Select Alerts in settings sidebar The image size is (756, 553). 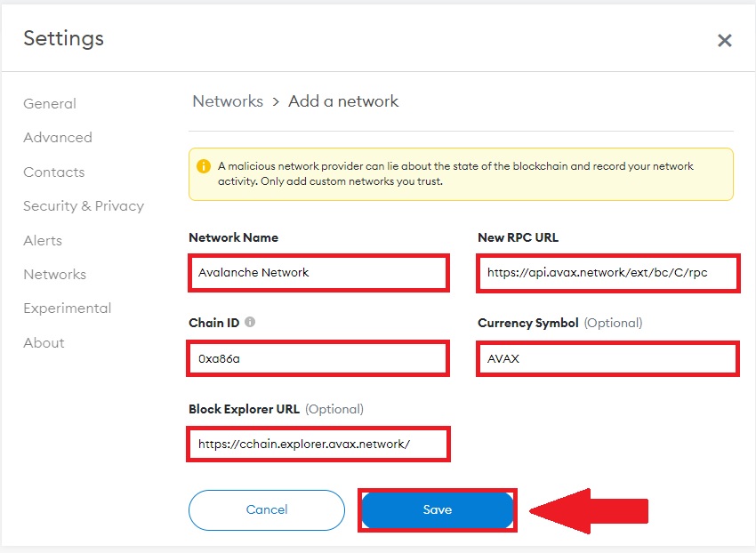[x=43, y=241]
